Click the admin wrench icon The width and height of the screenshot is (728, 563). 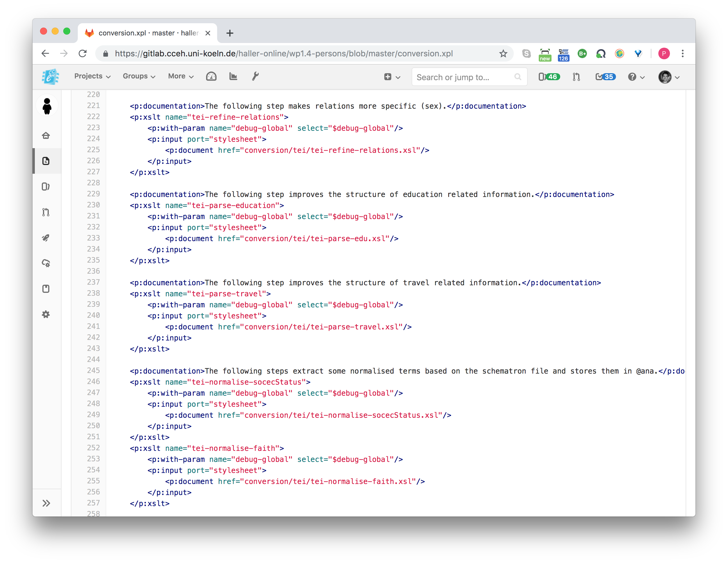coord(255,76)
